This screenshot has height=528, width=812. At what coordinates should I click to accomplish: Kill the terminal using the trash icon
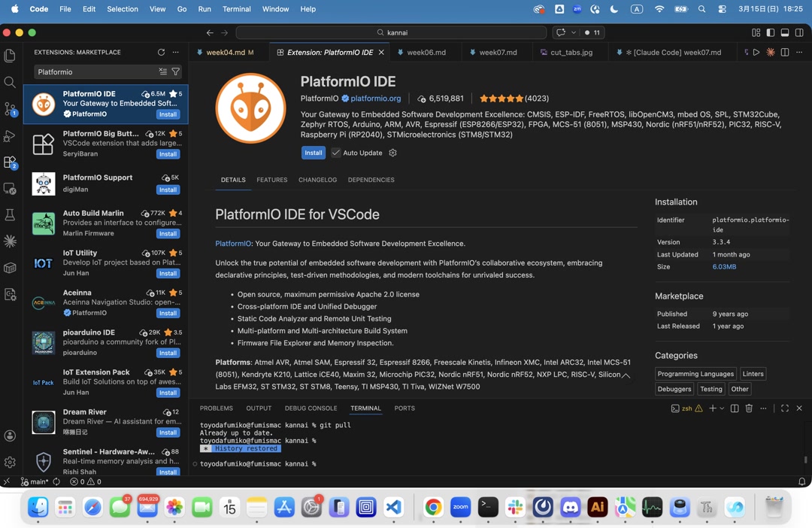749,408
